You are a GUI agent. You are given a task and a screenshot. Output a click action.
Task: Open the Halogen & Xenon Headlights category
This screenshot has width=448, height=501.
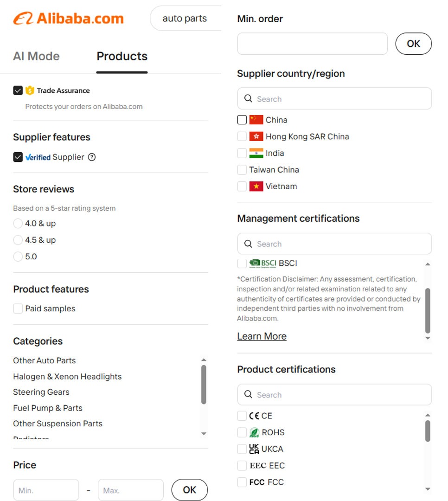(67, 376)
